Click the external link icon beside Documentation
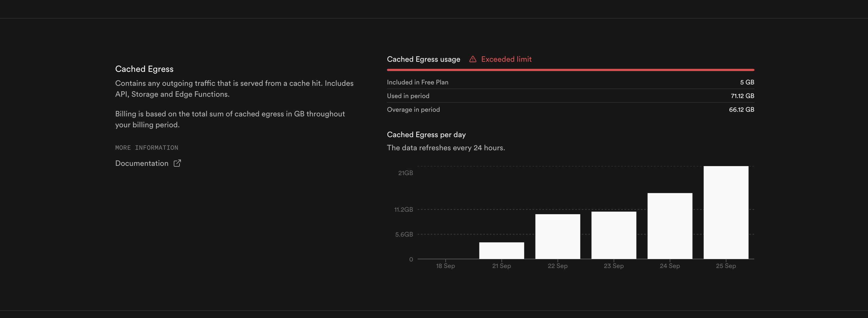Viewport: 868px width, 318px height. coord(177,163)
